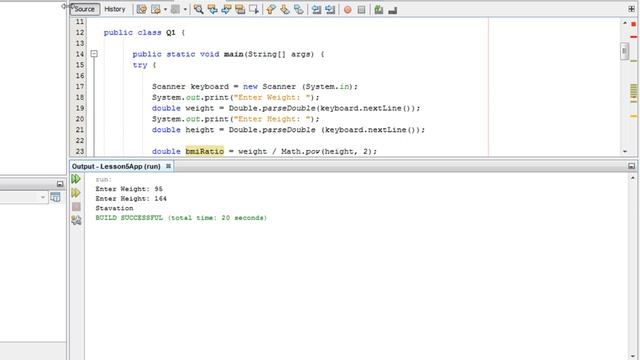
Task: Go to Next Bookmark icon
Action: click(285, 9)
